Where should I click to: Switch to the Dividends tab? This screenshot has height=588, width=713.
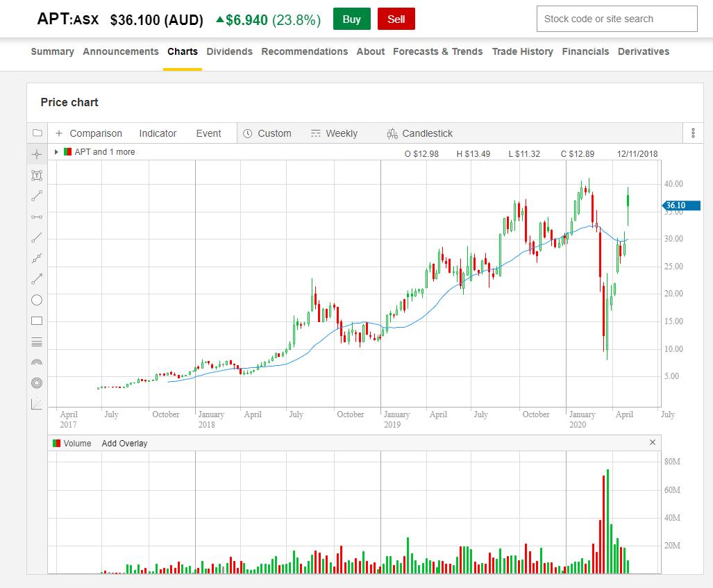click(229, 51)
